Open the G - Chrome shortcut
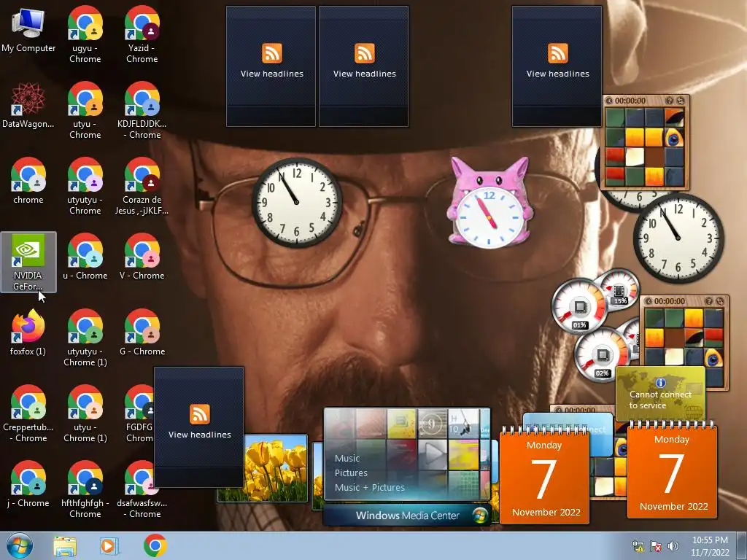Image resolution: width=747 pixels, height=560 pixels. (142, 332)
